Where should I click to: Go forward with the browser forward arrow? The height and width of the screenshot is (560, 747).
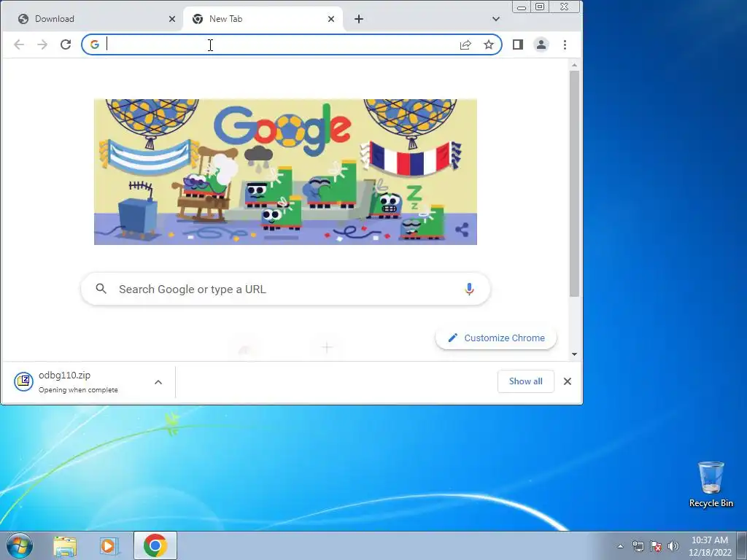[x=42, y=44]
